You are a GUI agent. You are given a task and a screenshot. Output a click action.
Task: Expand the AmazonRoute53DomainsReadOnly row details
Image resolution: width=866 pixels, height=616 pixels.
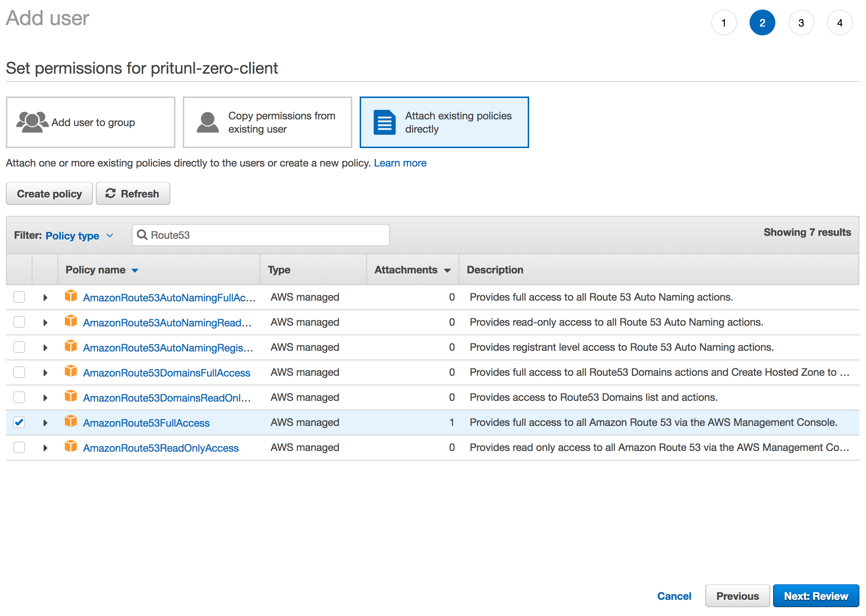45,398
